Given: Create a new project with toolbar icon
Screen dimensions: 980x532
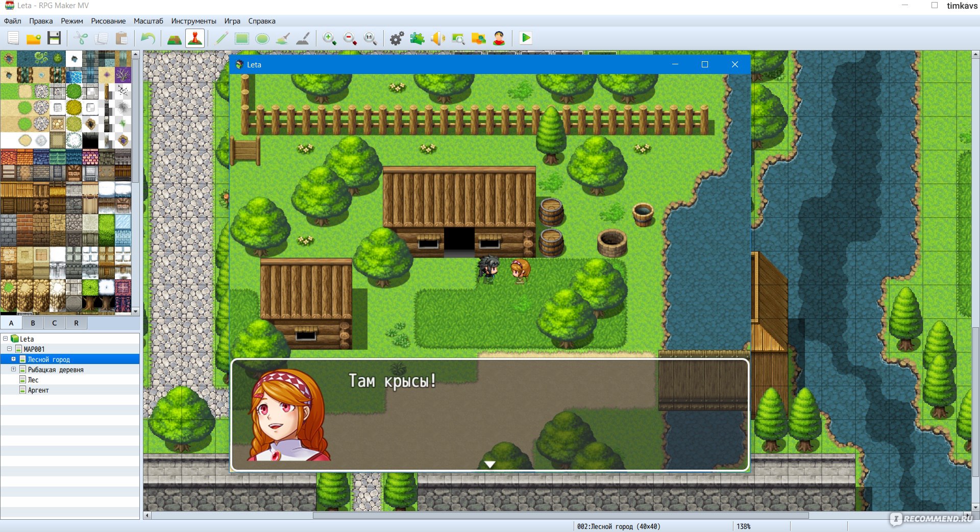Looking at the screenshot, I should click(13, 38).
